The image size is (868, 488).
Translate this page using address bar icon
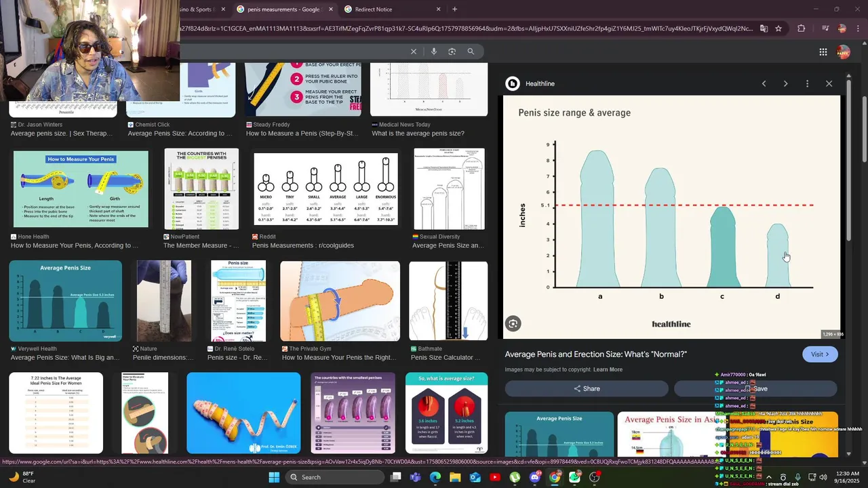764,28
